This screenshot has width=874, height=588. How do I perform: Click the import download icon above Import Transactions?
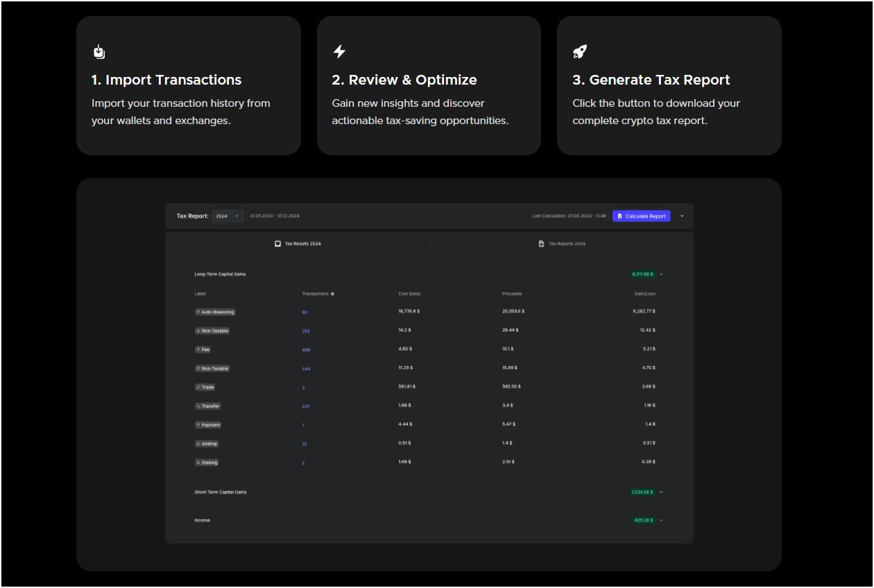point(99,52)
